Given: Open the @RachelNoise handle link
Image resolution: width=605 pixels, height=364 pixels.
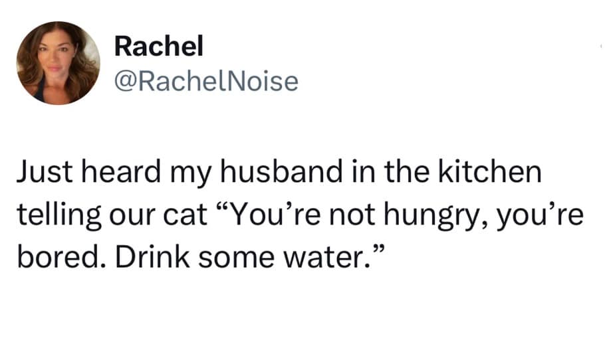Looking at the screenshot, I should 206,81.
